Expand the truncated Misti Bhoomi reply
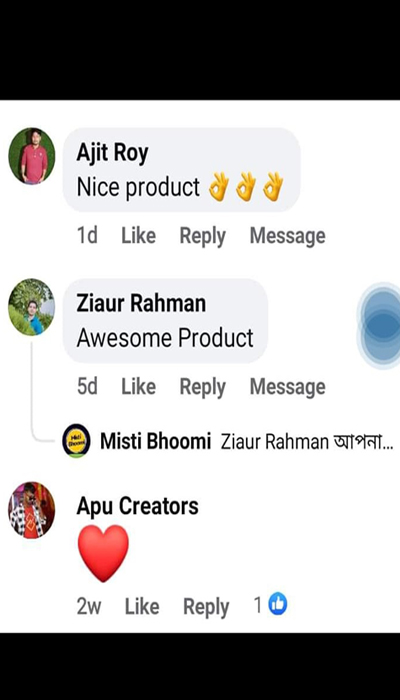This screenshot has width=400, height=700. 307,442
